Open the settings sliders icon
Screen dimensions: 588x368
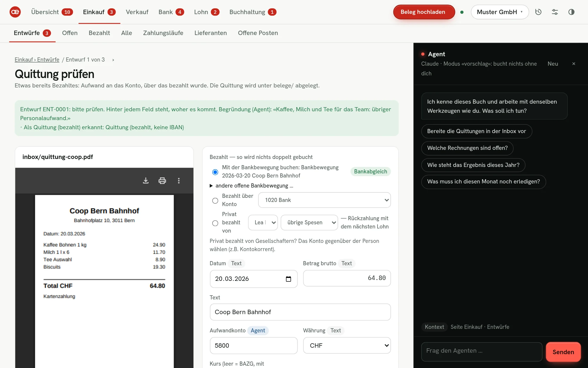555,12
